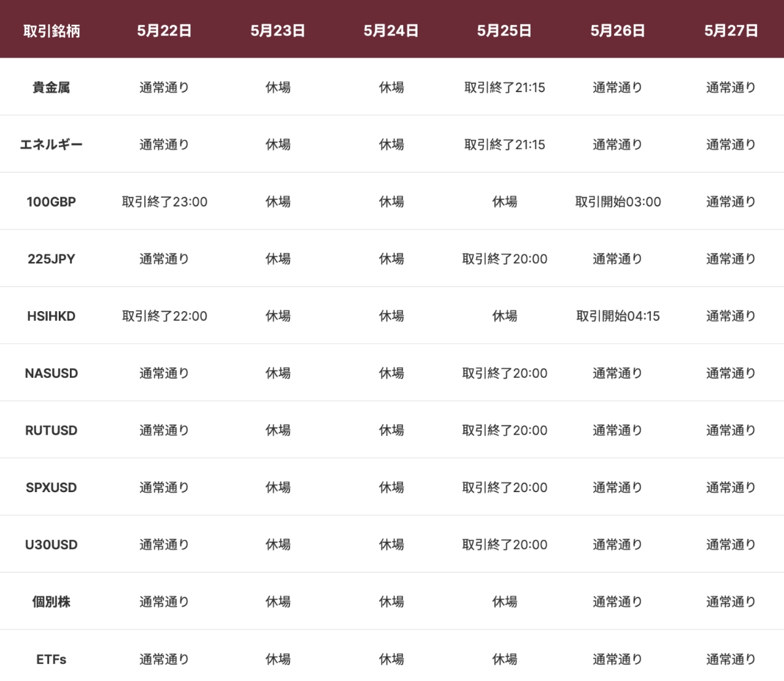
Task: Click 休場 under 5月23日 for HSIHKD
Action: 278,316
